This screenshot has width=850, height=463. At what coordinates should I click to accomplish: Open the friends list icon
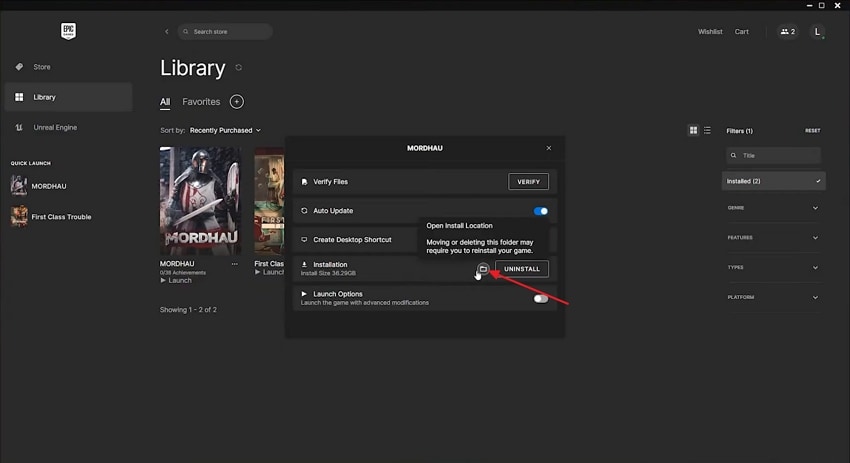pos(788,31)
